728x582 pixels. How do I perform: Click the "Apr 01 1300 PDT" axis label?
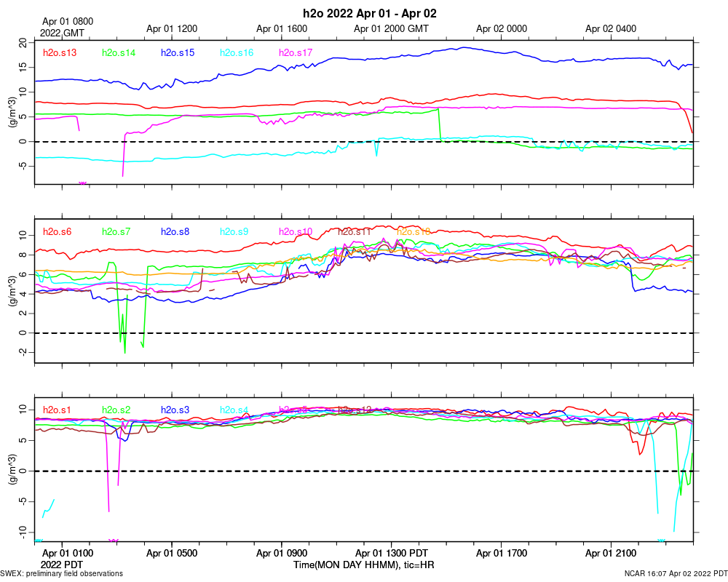[392, 553]
